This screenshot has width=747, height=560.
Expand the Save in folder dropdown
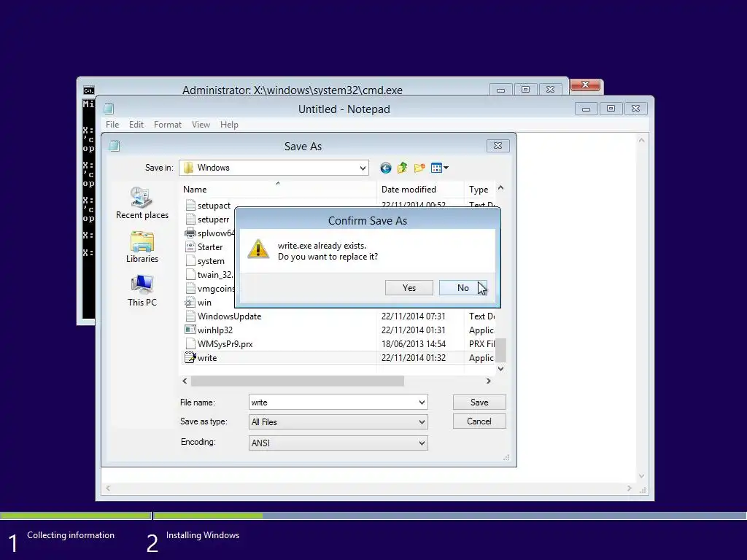(x=363, y=168)
